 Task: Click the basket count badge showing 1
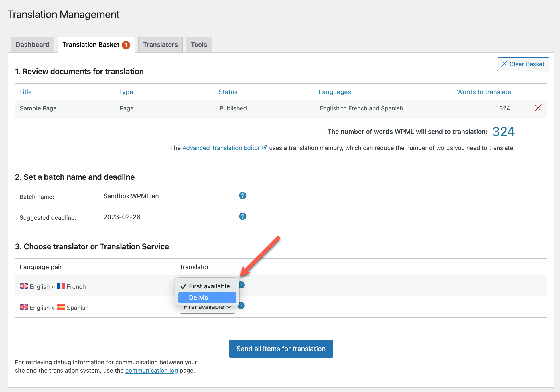point(126,45)
